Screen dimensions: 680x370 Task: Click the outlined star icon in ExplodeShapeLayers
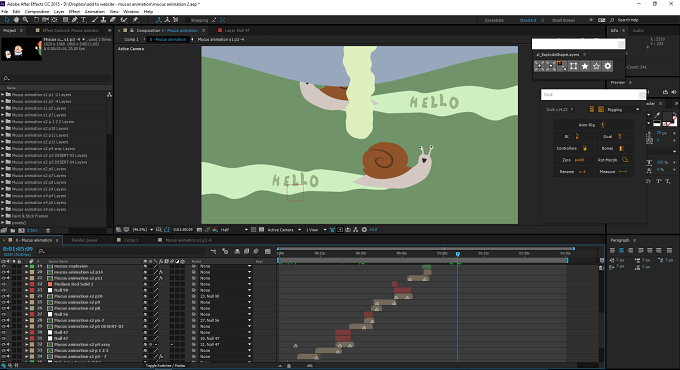(596, 66)
